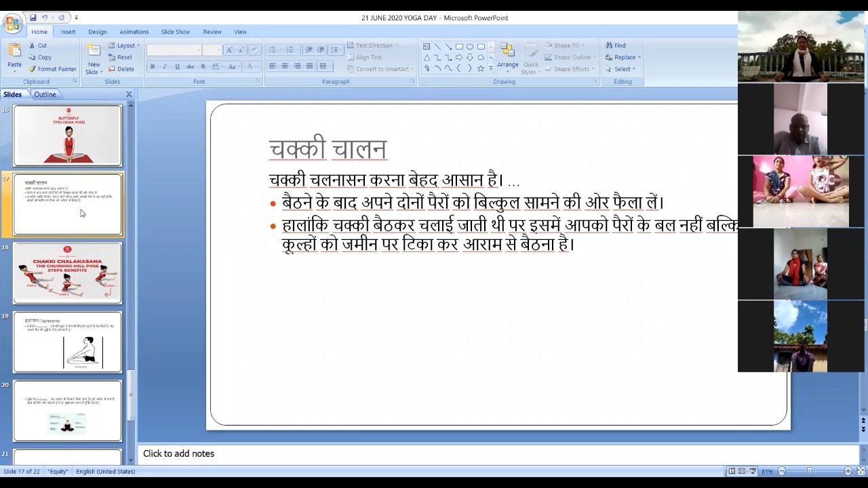Delete the current slide
868x488 pixels.
[x=121, y=69]
